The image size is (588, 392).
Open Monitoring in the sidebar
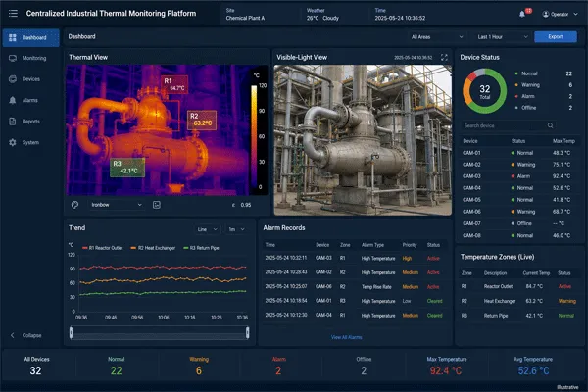(x=30, y=58)
